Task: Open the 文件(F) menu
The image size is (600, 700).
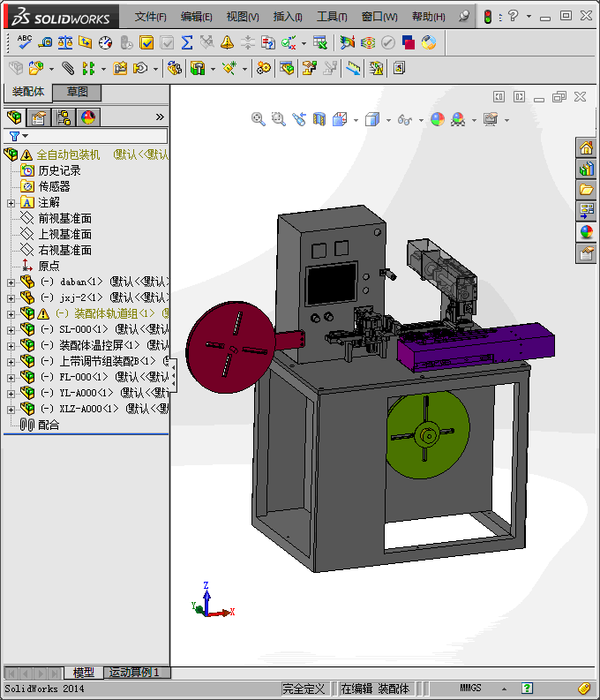Action: pos(151,17)
